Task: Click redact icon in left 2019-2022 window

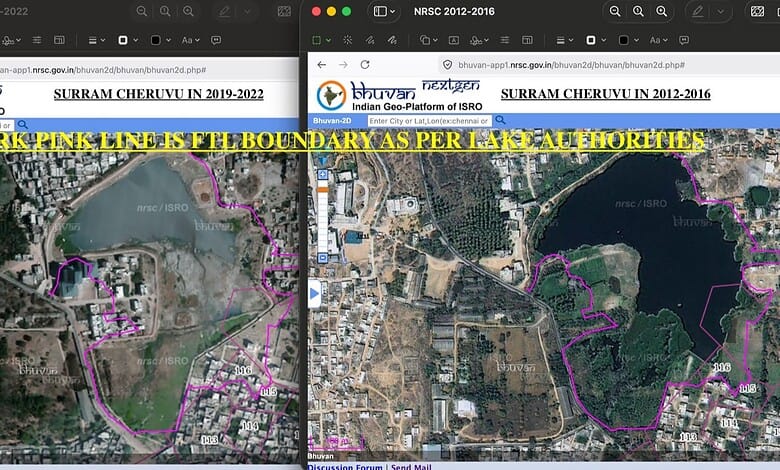Action: pos(284,11)
